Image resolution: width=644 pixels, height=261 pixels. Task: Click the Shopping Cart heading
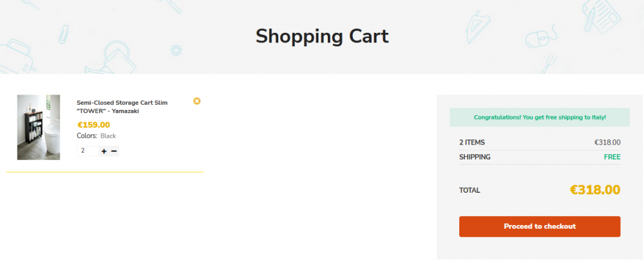(x=322, y=36)
